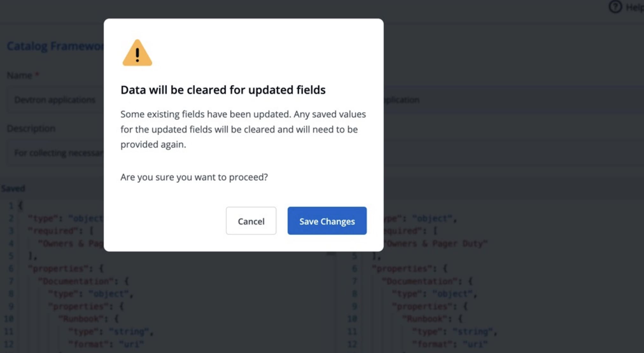Click line number 1 in saved editor
This screenshot has width=644, height=353.
11,206
